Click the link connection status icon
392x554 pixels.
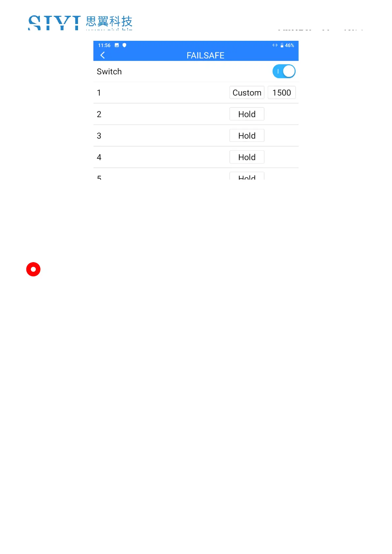pyautogui.click(x=275, y=45)
